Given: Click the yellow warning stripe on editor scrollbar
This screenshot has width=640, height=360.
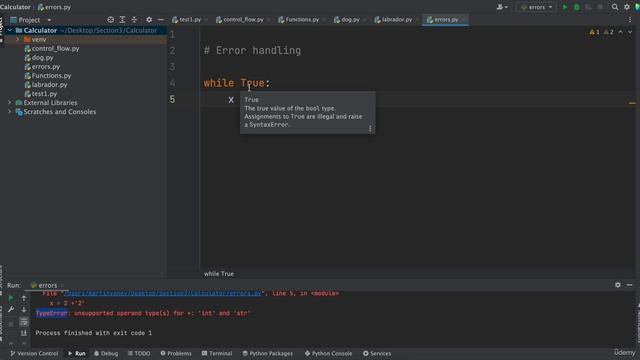Looking at the screenshot, I should pyautogui.click(x=632, y=103).
